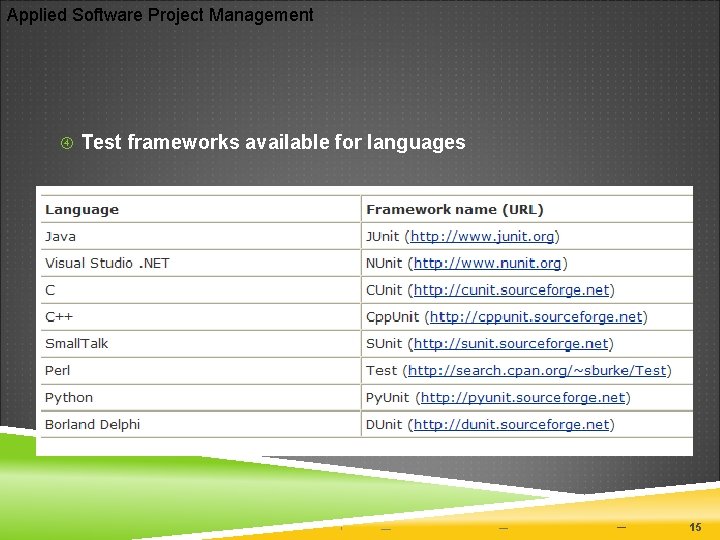Follow the cppunit.sourceforge.net hyperlink
The height and width of the screenshot is (540, 720).
point(536,317)
